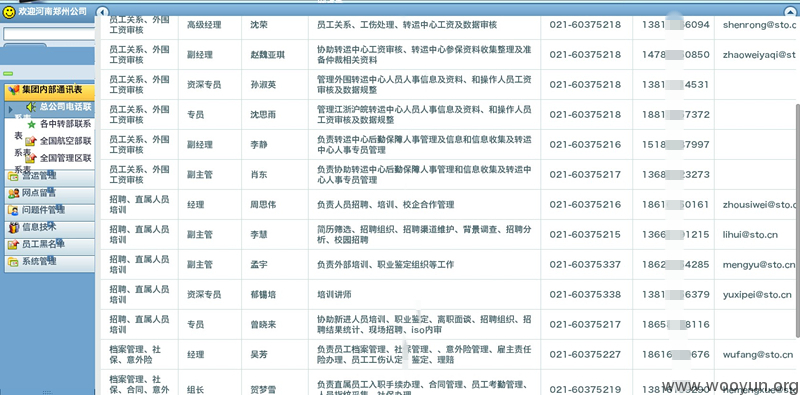Select the name 孙淑英
This screenshot has width=800, height=395.
(263, 85)
